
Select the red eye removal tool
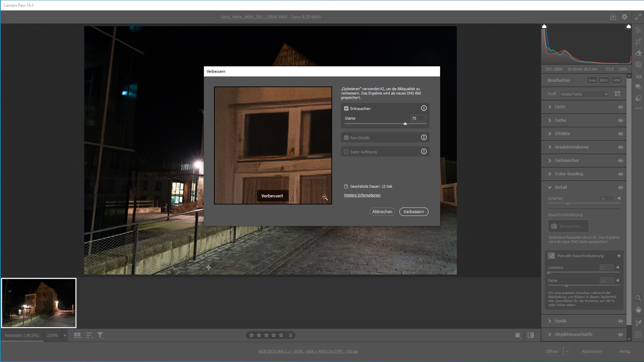click(638, 76)
